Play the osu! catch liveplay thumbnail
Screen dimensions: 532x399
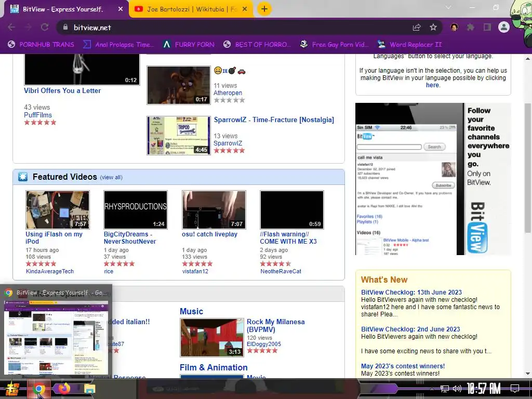214,210
